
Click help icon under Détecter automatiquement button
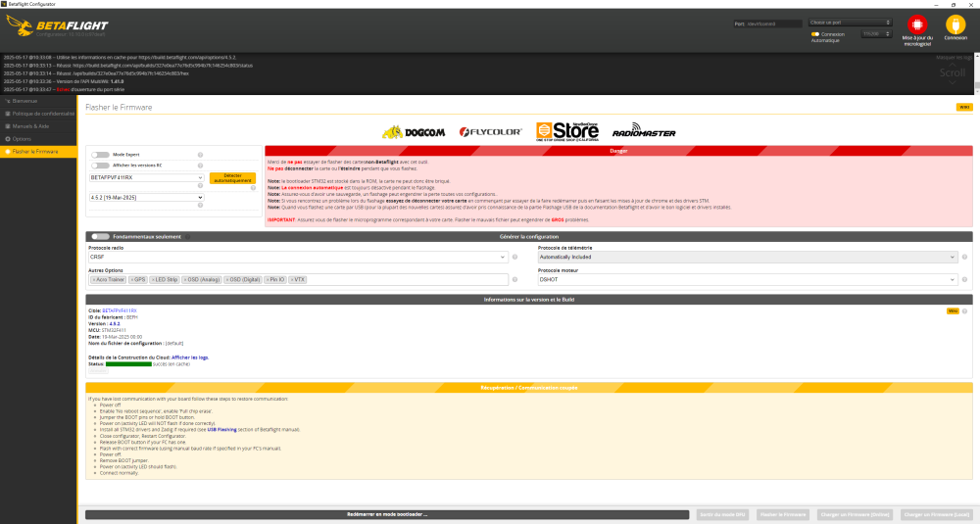(x=253, y=187)
